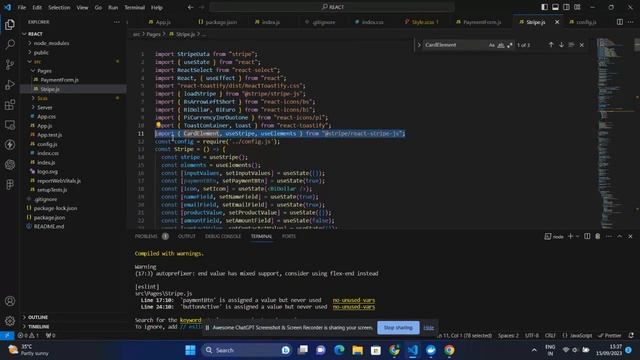
Task: Open editor more actions ellipsis
Action: coord(631,22)
